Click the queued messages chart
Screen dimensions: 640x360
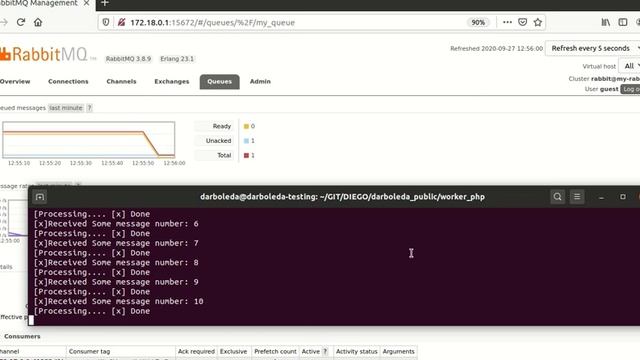(x=89, y=139)
